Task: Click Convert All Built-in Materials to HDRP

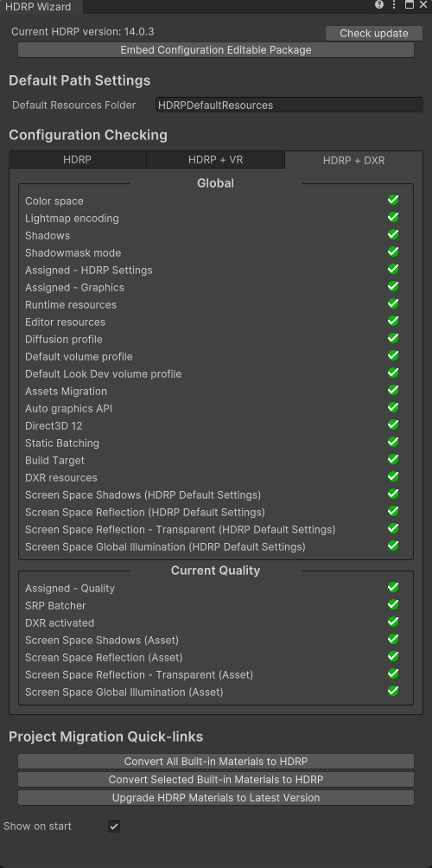Action: [216, 761]
